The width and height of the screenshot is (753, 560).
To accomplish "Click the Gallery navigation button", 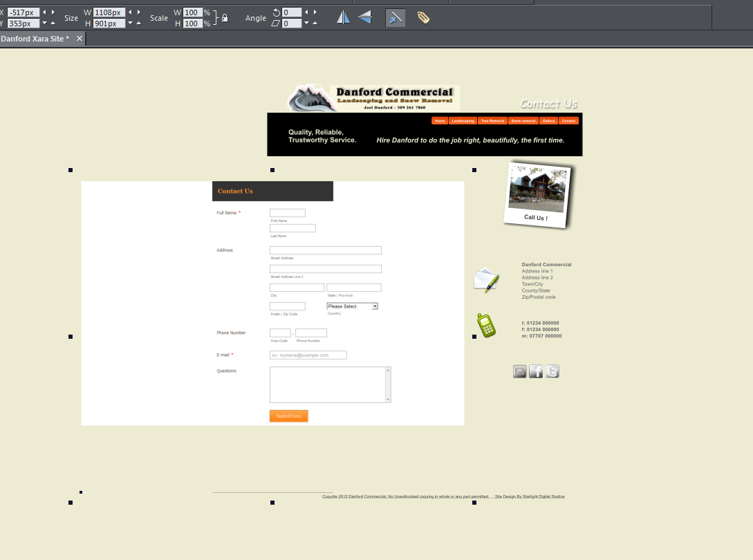I will click(x=548, y=120).
